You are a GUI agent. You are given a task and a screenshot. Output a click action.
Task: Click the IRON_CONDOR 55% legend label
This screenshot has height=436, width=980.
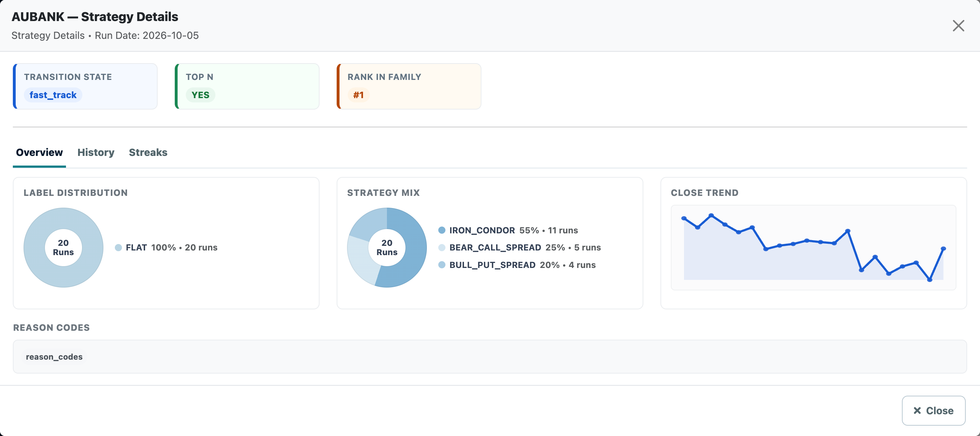point(514,230)
